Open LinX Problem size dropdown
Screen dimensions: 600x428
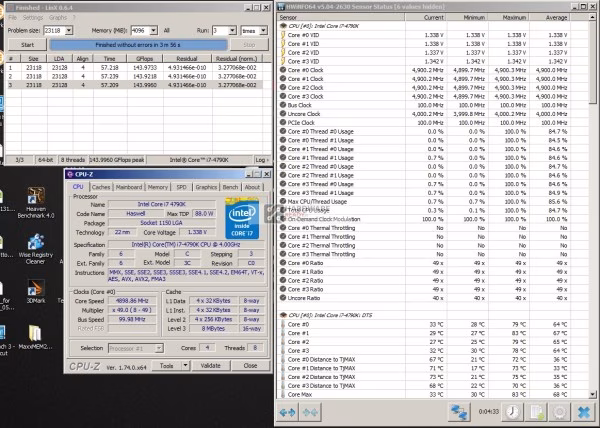point(69,30)
